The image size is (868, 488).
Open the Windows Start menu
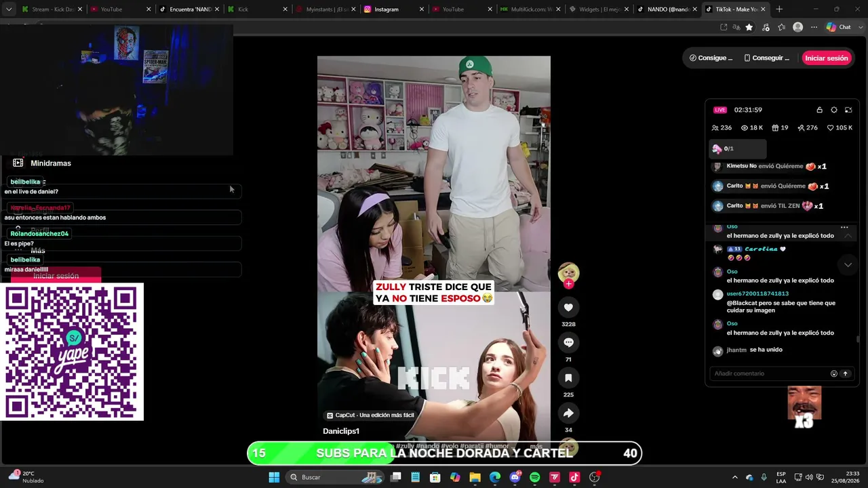tap(274, 477)
